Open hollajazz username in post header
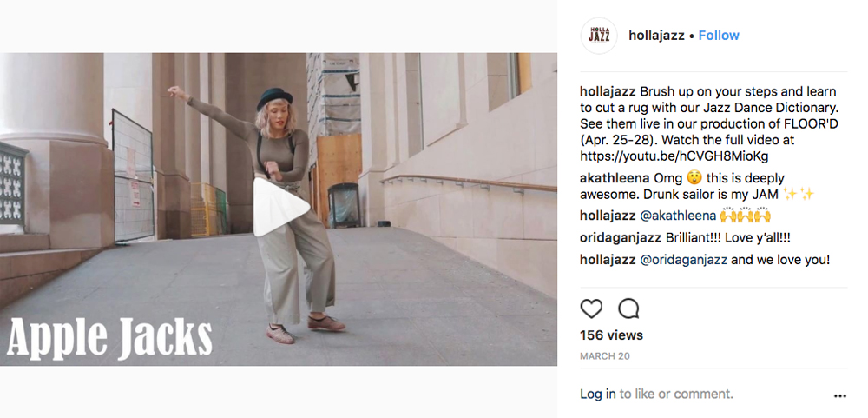 pyautogui.click(x=656, y=36)
